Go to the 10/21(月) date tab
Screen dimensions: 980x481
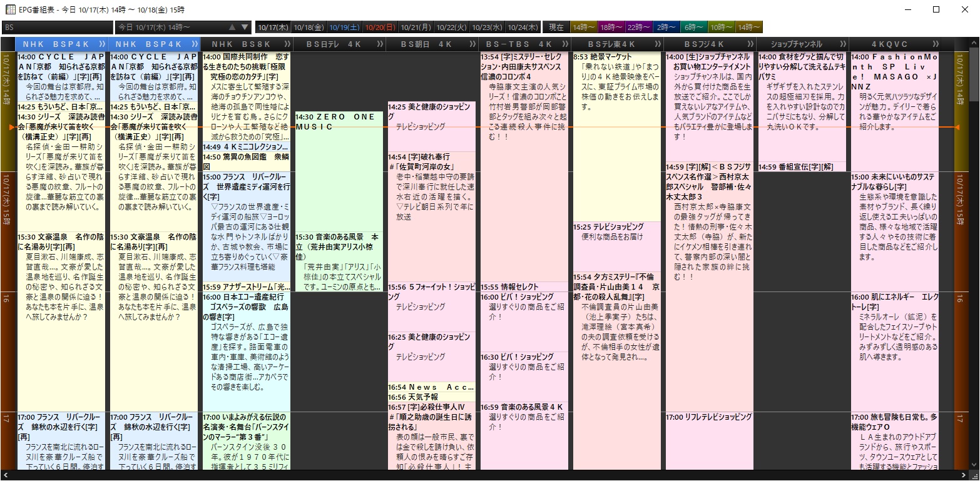(416, 28)
